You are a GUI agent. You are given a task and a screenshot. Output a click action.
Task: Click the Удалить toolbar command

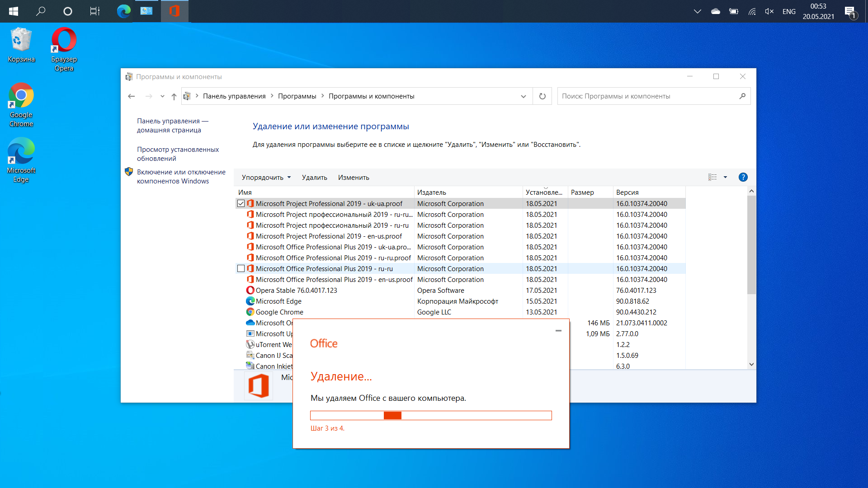[315, 178]
